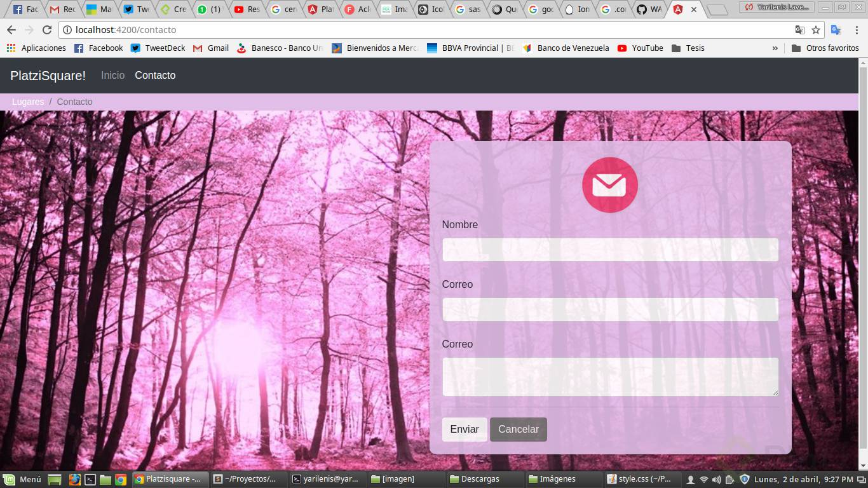
Task: Click the translate page icon in address bar
Action: [x=800, y=30]
